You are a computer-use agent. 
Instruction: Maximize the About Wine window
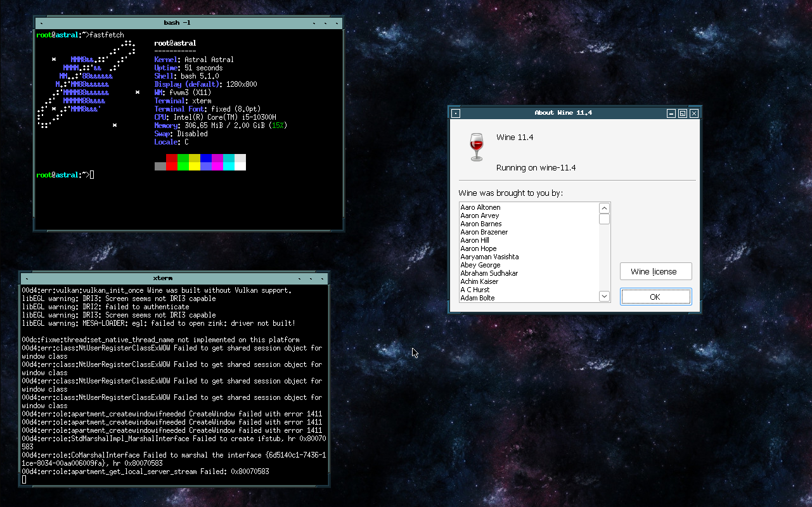click(683, 113)
